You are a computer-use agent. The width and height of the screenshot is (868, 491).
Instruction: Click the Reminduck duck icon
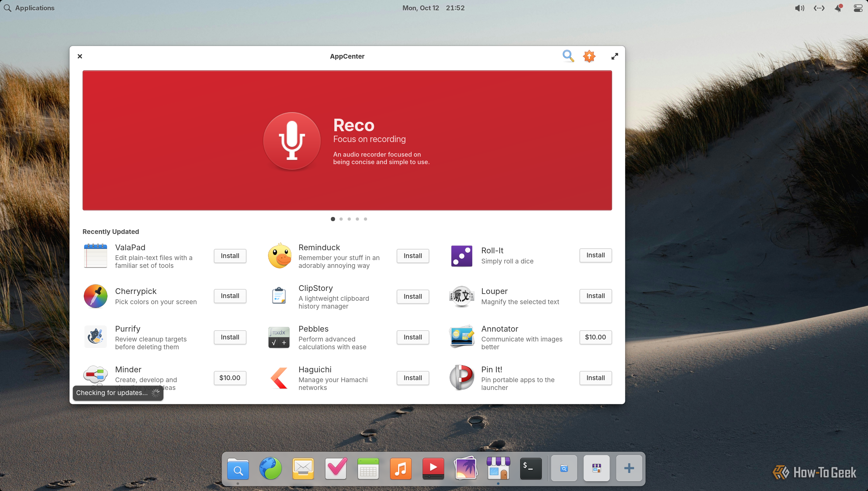(x=279, y=256)
